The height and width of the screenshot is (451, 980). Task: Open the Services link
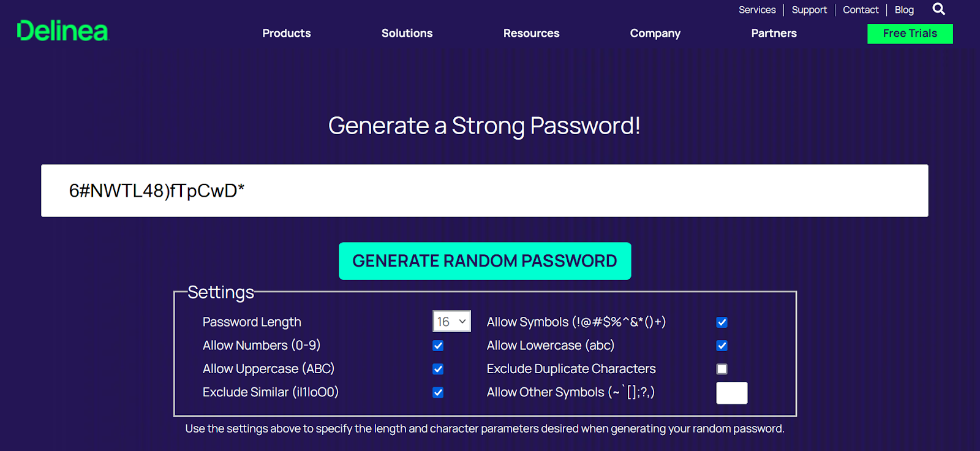point(757,10)
